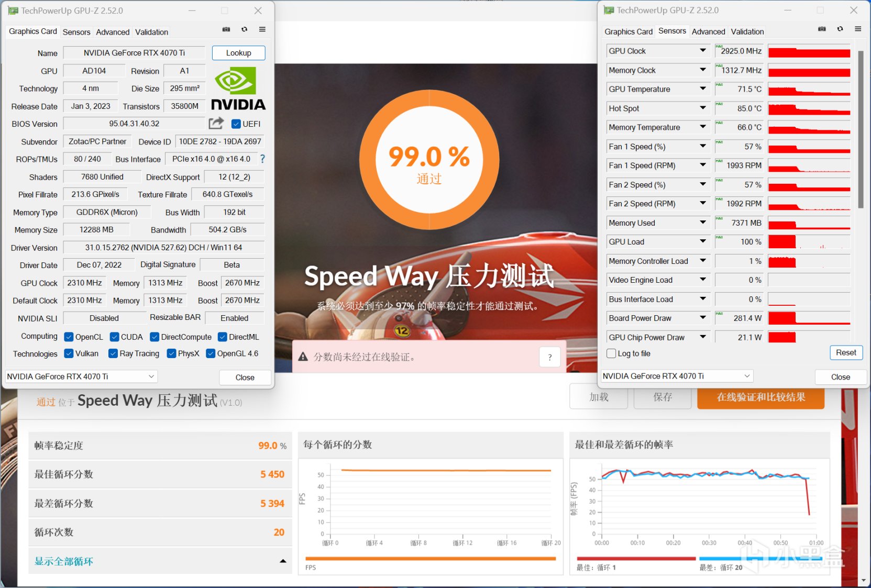The image size is (871, 588).
Task: Open the Memory Clock sensor dropdown
Action: pos(703,70)
